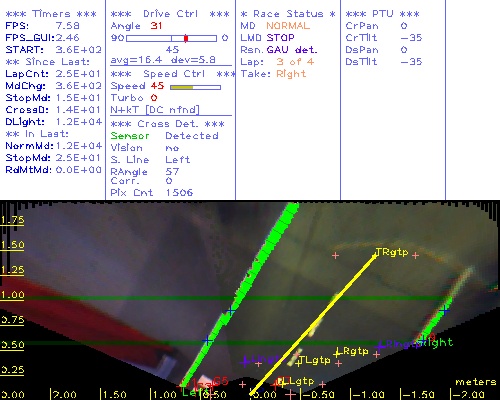Click the yellow Speed bar fill
Viewport: 500px width, 400px height.
[182, 87]
